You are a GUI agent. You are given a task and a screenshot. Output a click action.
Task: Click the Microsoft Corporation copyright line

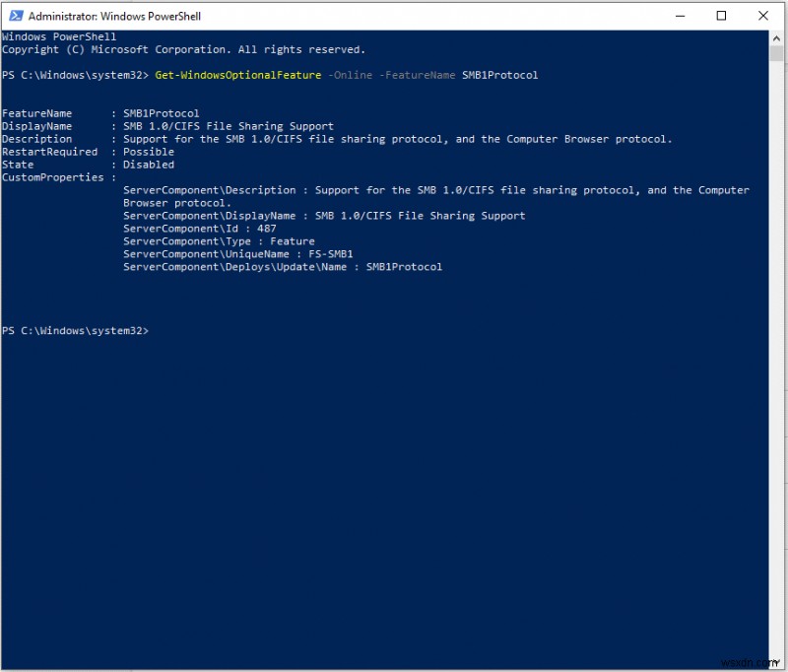[183, 49]
